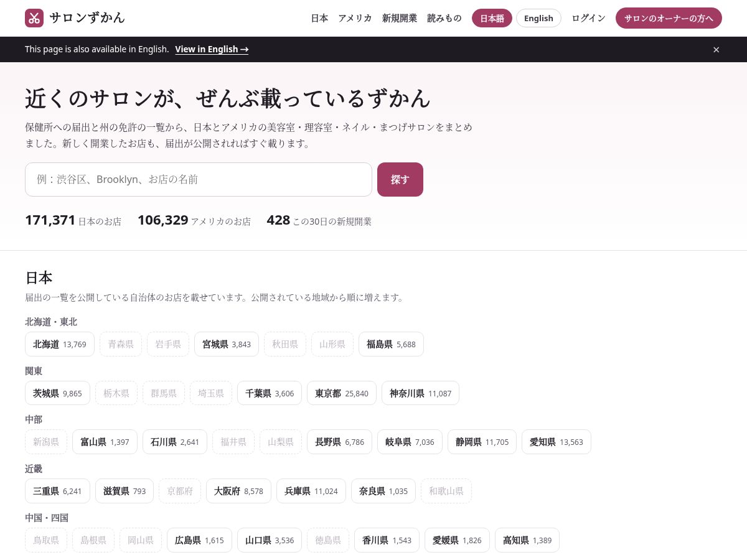Click the ログイン link
The height and width of the screenshot is (560, 747).
tap(588, 18)
